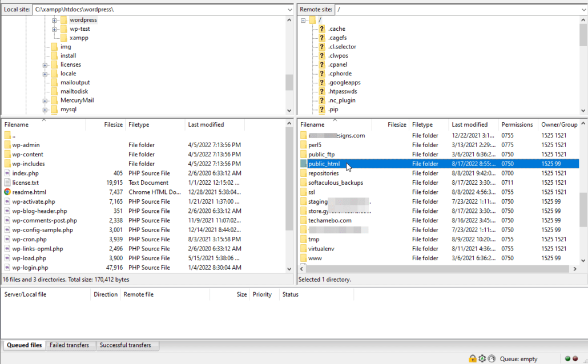This screenshot has height=364, width=588.
Task: Select mailoutput folder in local tree
Action: pyautogui.click(x=75, y=83)
